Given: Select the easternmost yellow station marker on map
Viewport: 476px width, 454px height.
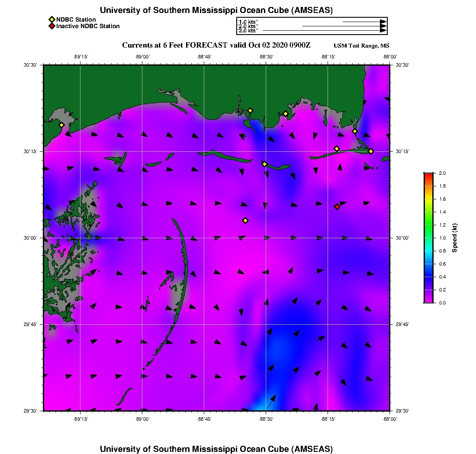Looking at the screenshot, I should click(x=371, y=151).
